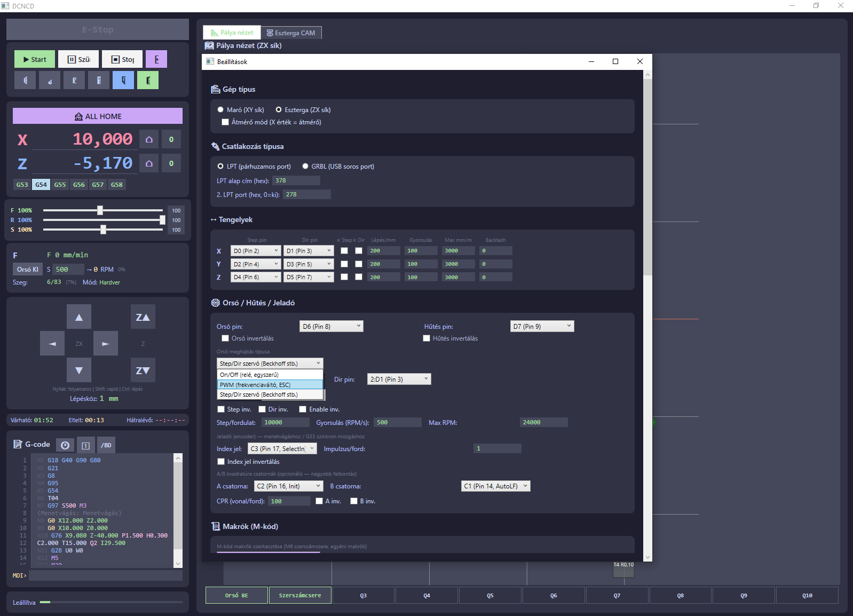Click the Z up jog arrow button
853x616 pixels.
point(143,317)
